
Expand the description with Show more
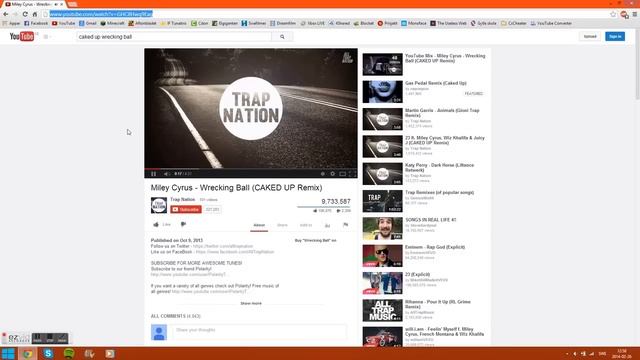click(251, 304)
